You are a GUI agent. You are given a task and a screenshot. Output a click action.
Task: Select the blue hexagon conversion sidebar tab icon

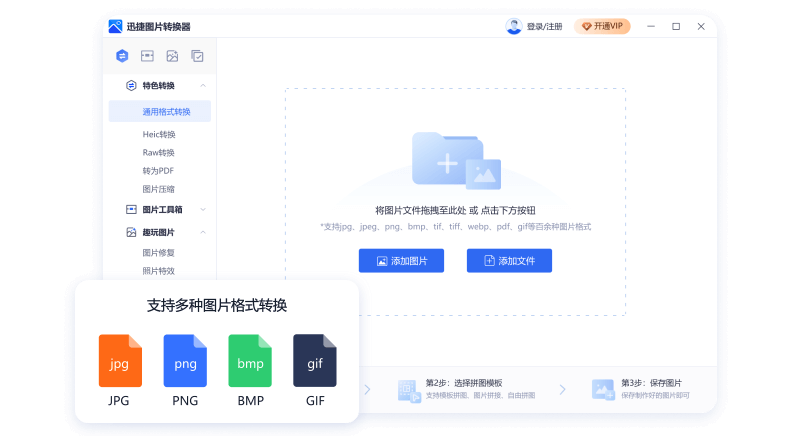pyautogui.click(x=122, y=56)
